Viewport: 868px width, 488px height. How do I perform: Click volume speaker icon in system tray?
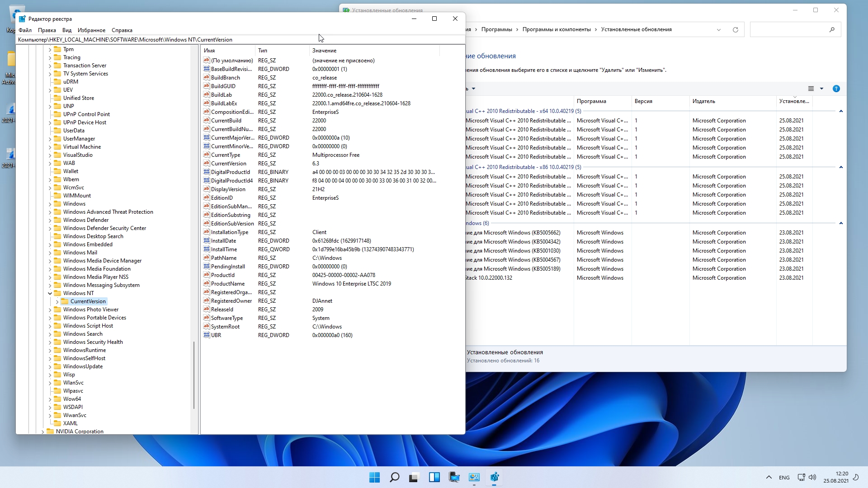click(812, 477)
